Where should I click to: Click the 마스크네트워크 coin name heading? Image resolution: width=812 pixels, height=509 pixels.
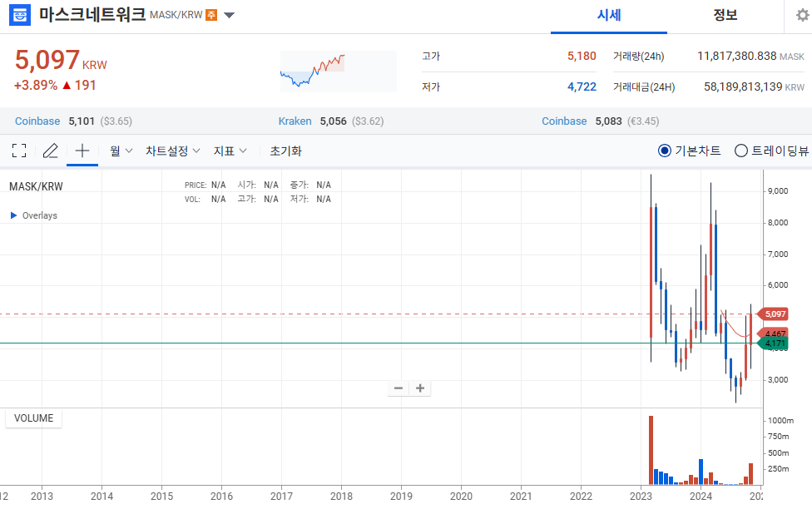tap(92, 14)
